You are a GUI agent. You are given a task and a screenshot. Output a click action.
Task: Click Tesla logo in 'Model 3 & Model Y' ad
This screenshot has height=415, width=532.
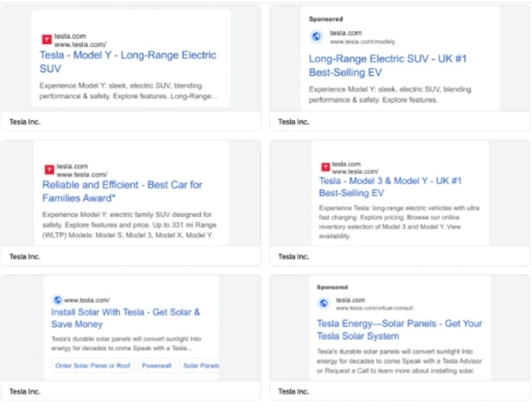325,167
